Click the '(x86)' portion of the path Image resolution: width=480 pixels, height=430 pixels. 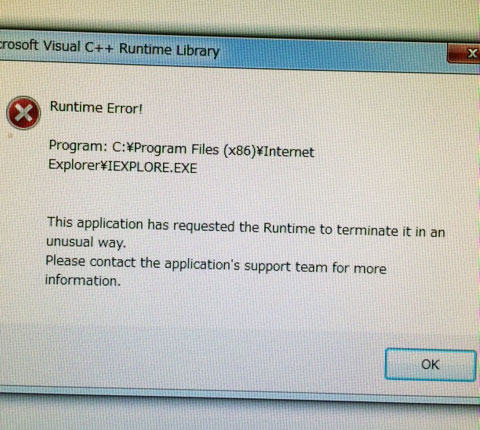[x=239, y=151]
